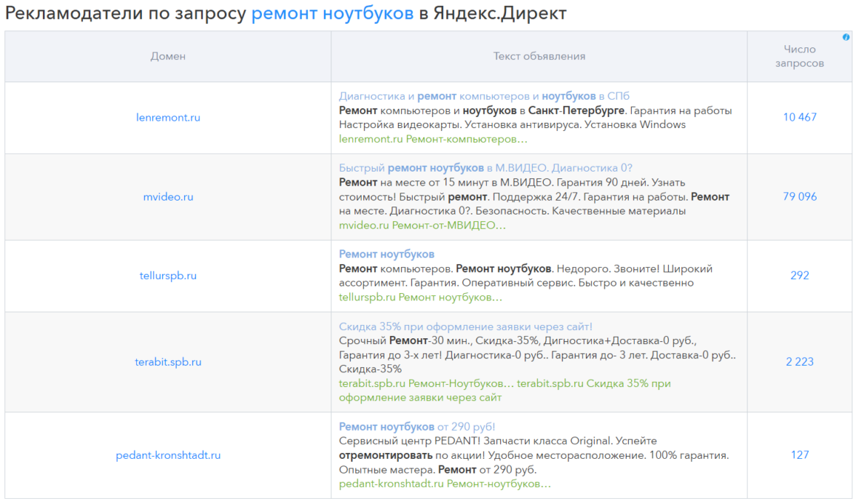This screenshot has height=504, width=856.
Task: Click the info icon above Число запросов
Action: pos(846,37)
